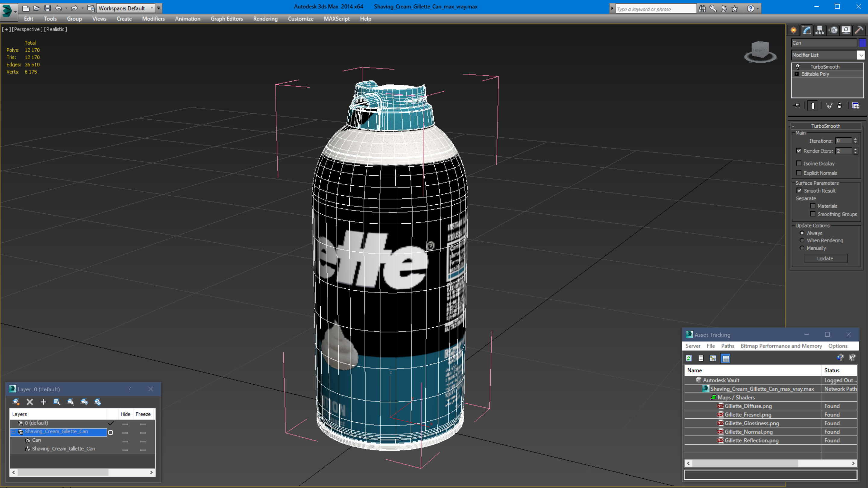
Task: Click the Pin Stack icon
Action: coord(797,105)
